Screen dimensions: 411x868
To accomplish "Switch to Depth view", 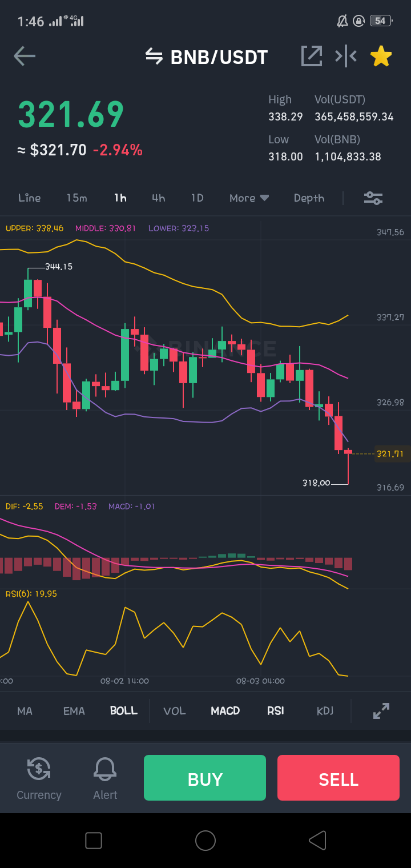I will pos(309,198).
